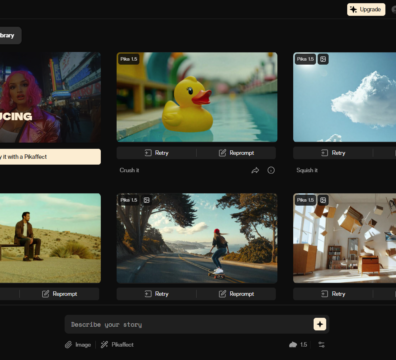This screenshot has width=396, height=360.
Task: Click the image badge icon on flying boxes video
Action: 323,200
